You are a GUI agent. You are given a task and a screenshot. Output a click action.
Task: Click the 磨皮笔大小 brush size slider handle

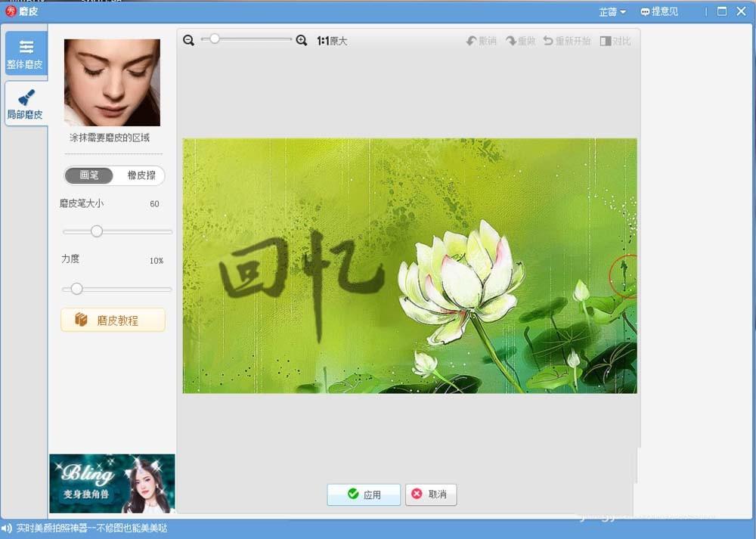click(96, 231)
